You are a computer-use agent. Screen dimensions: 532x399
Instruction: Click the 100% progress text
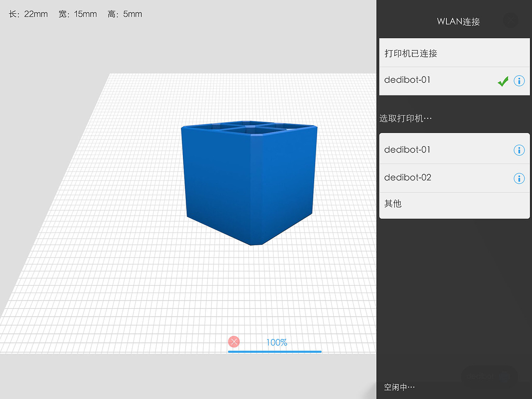click(277, 342)
